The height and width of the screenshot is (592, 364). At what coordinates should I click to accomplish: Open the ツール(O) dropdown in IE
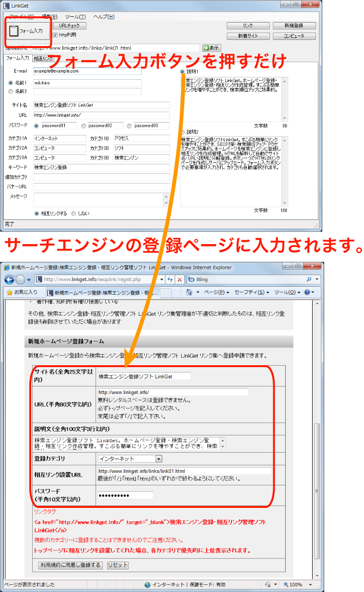[288, 292]
